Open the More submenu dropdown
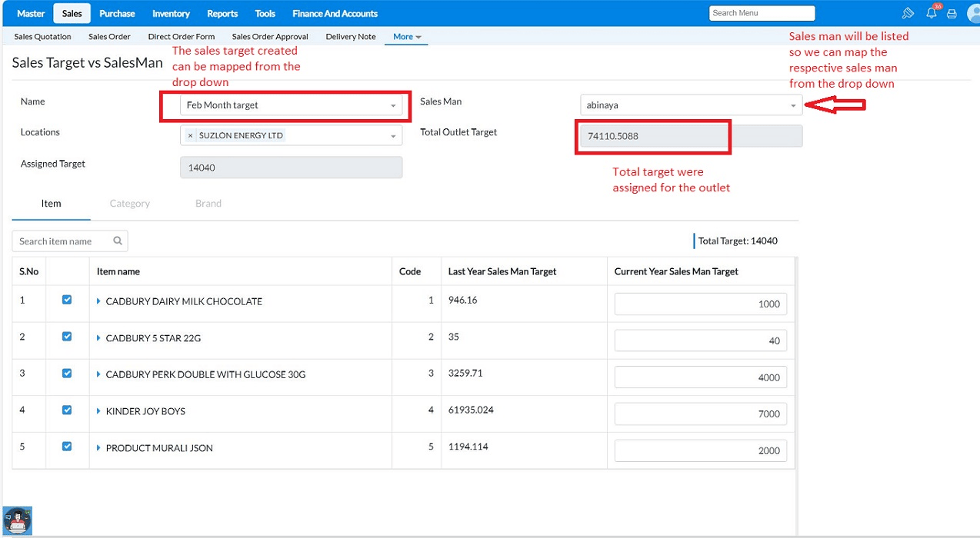Screen dimensions: 980x538 tap(407, 37)
